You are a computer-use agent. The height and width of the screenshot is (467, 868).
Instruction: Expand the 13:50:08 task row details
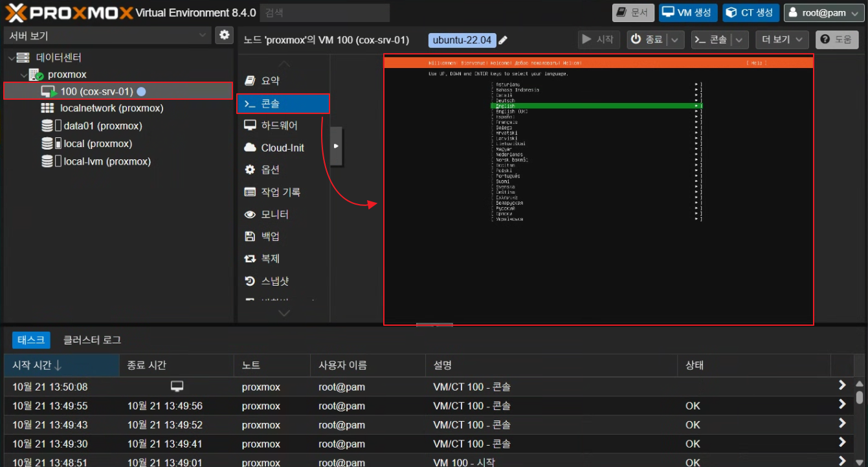842,385
